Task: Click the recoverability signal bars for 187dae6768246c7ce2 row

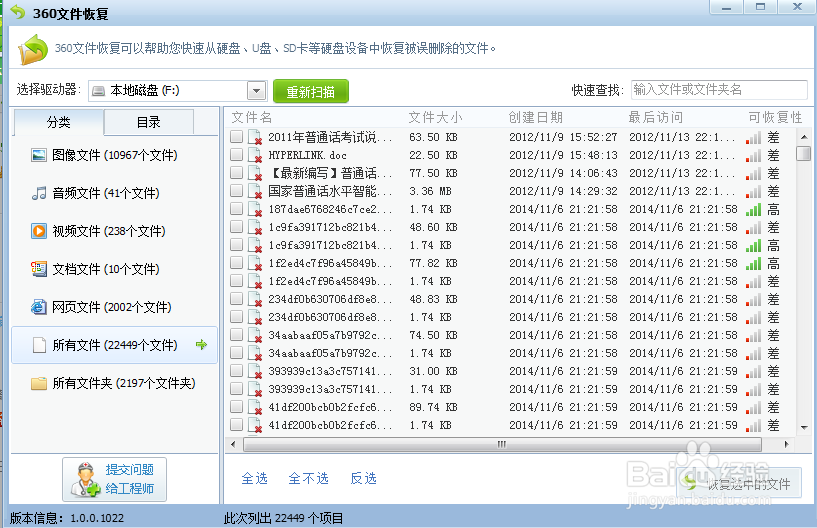Action: (753, 210)
